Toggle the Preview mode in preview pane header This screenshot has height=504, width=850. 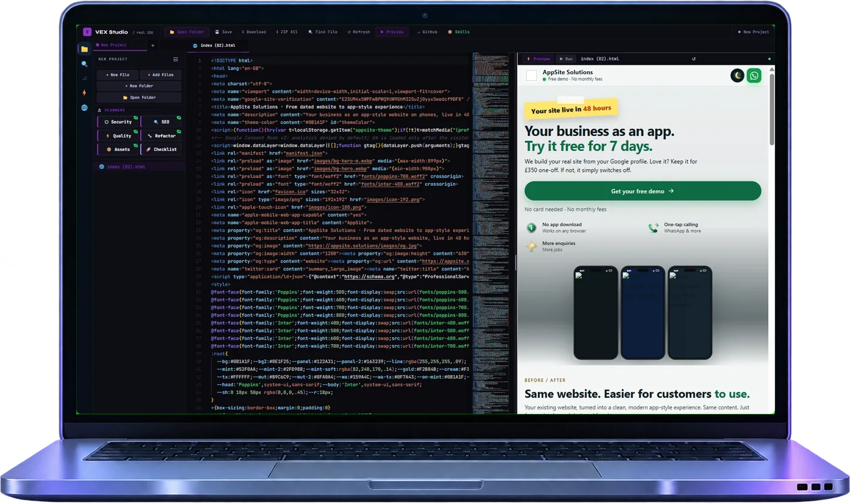coord(538,59)
